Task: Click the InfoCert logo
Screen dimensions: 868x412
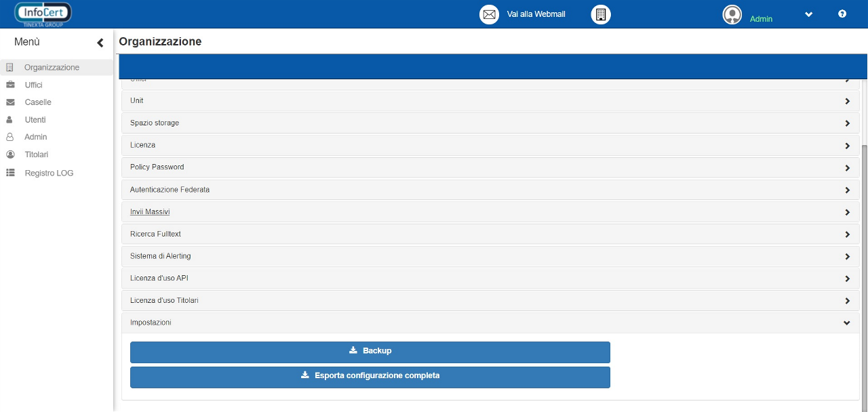Action: 43,14
